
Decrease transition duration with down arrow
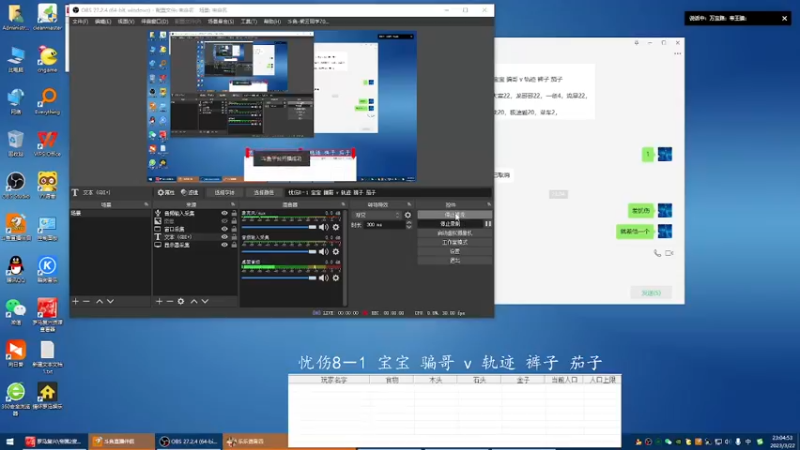[409, 227]
